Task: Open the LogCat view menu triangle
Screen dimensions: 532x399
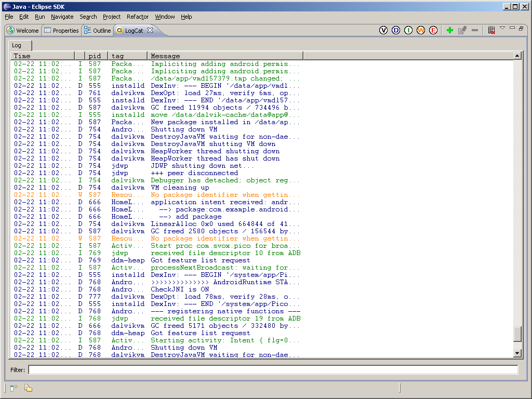Action: coord(502,28)
